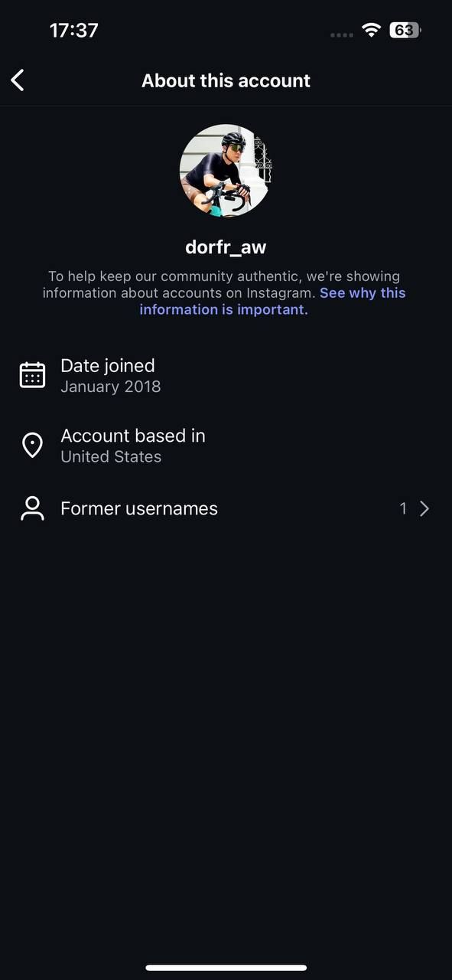Tap the cellular signal dots

(342, 34)
